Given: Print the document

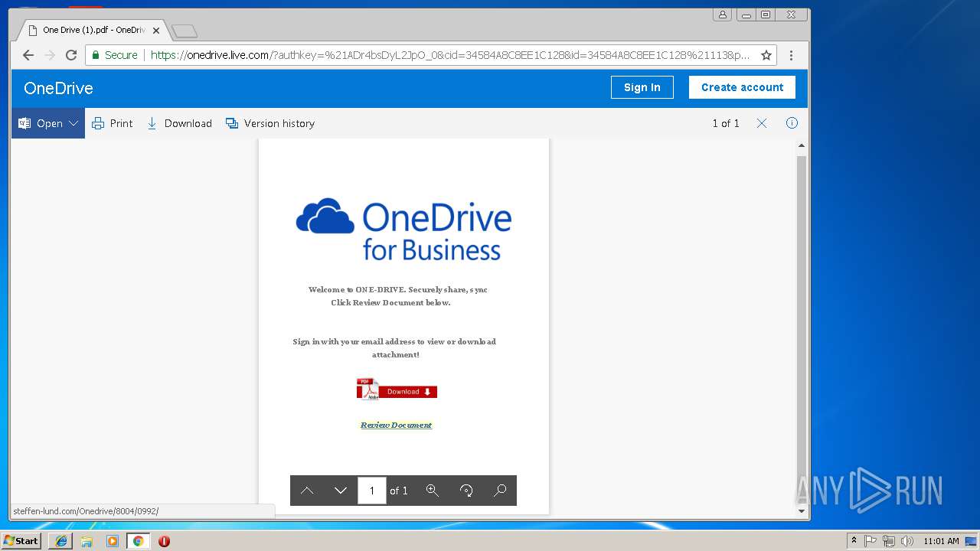Looking at the screenshot, I should [113, 123].
